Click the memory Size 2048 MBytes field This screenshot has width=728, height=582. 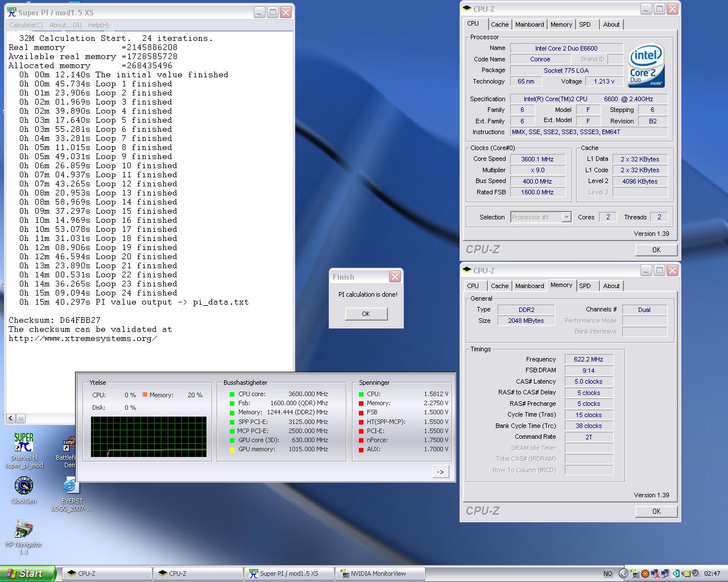click(526, 321)
